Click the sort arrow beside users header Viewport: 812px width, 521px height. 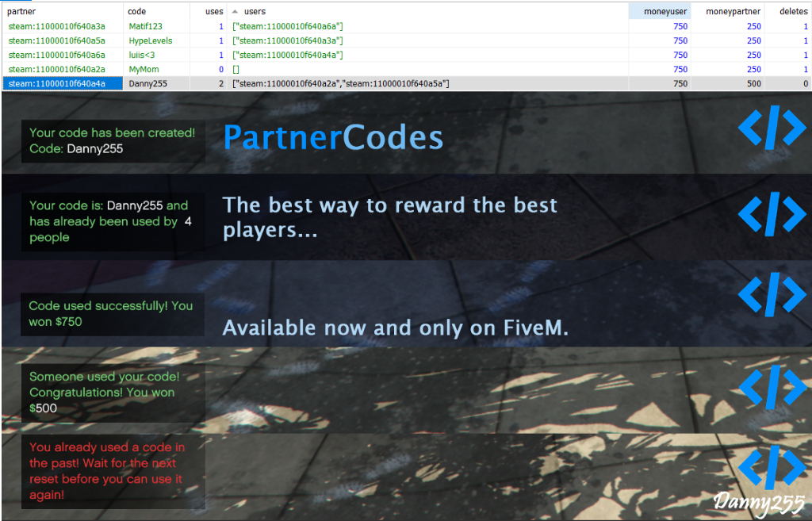(235, 11)
